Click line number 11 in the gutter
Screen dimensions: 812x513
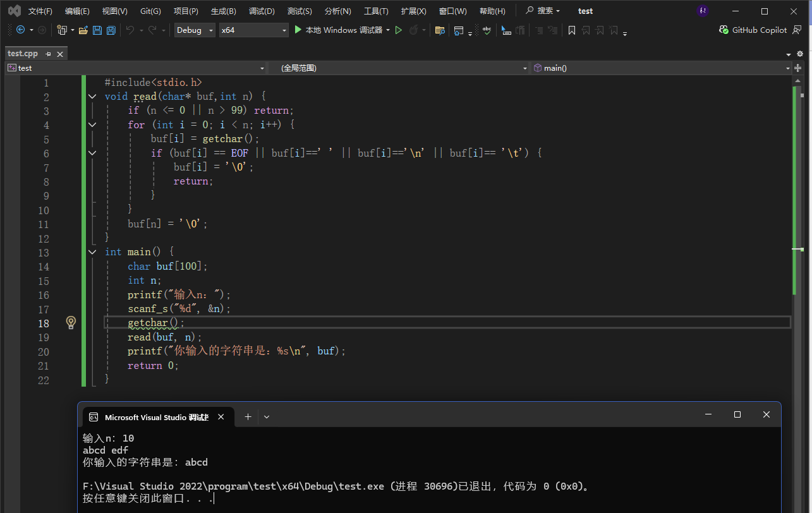(43, 224)
